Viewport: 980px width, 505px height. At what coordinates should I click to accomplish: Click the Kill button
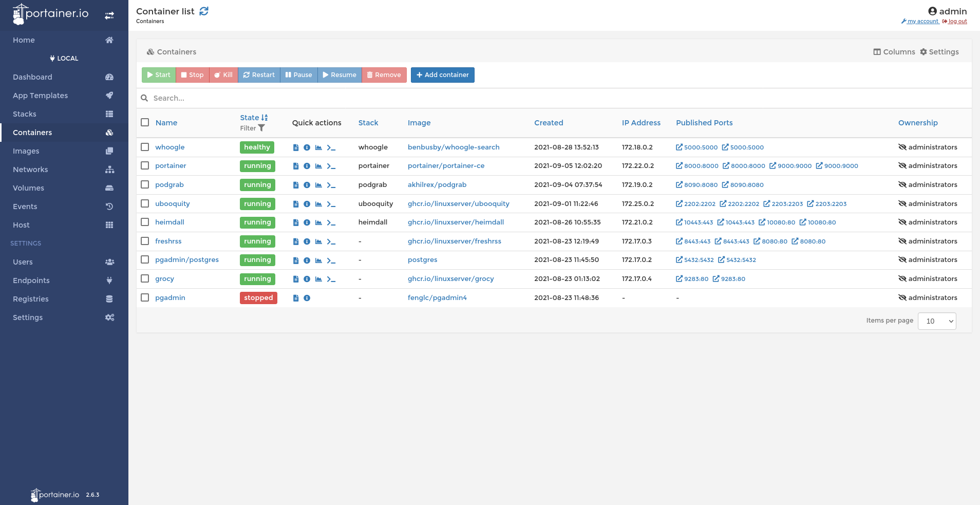223,75
